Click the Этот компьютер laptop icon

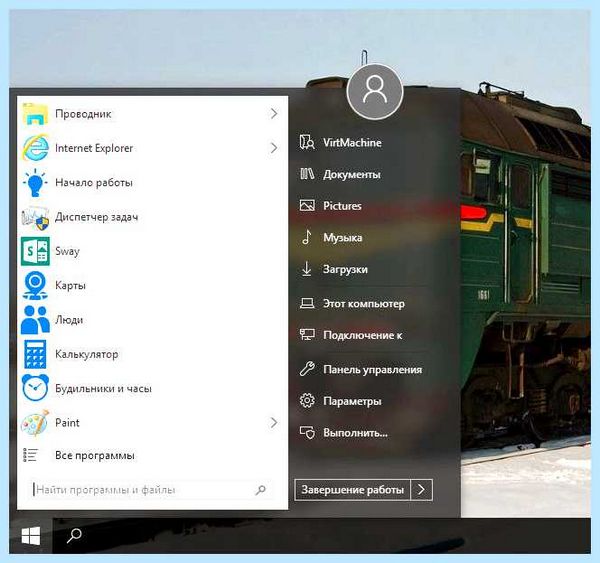click(307, 304)
